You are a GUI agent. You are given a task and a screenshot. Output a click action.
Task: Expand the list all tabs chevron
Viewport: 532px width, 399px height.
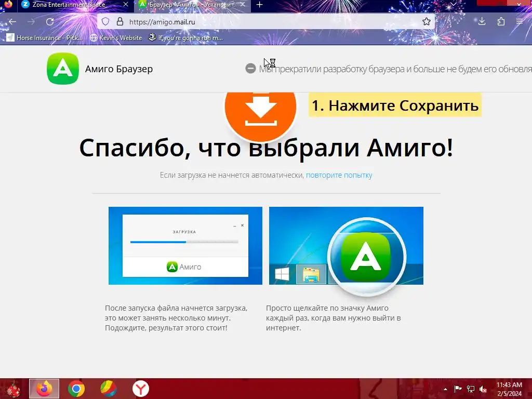pyautogui.click(x=453, y=4)
